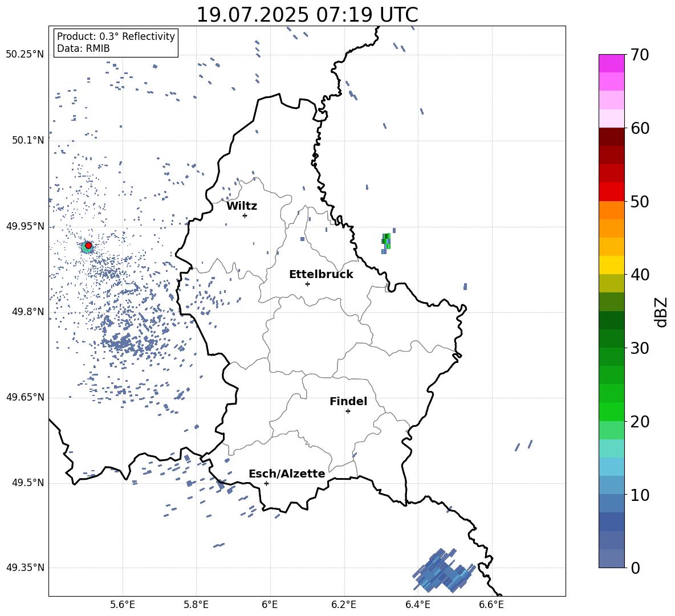Click the title 19.07.2025 07:19 UTC
This screenshot has width=675, height=616.
click(307, 15)
